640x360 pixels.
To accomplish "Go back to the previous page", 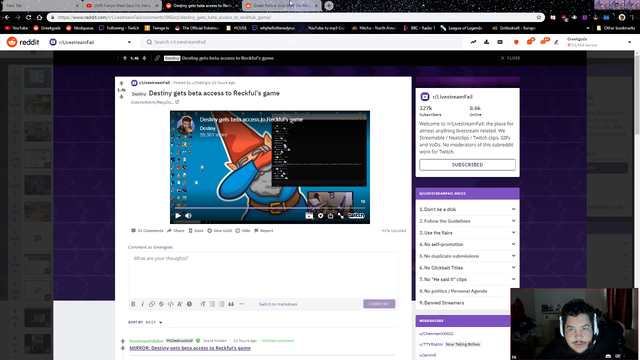I will (7, 18).
